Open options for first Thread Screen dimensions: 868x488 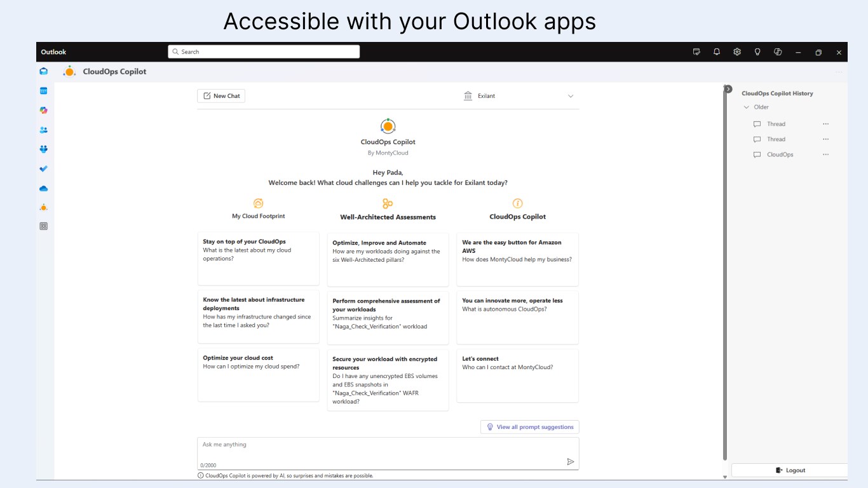[x=826, y=124]
